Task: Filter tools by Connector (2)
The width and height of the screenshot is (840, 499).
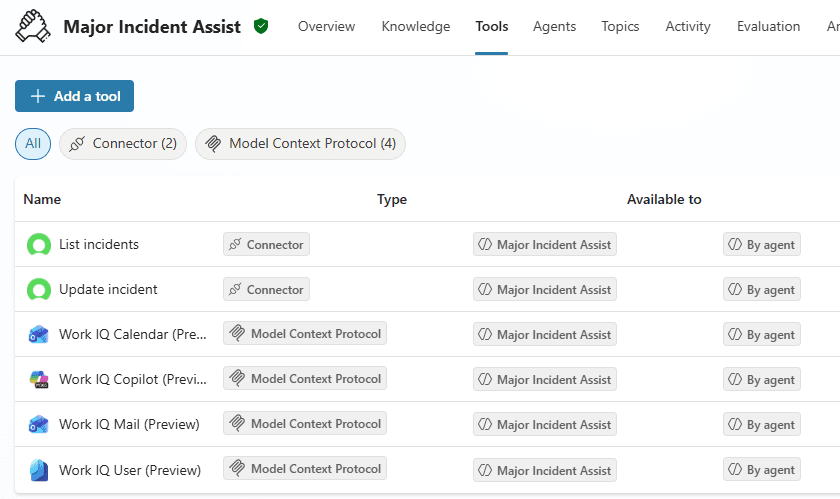Action: point(123,144)
